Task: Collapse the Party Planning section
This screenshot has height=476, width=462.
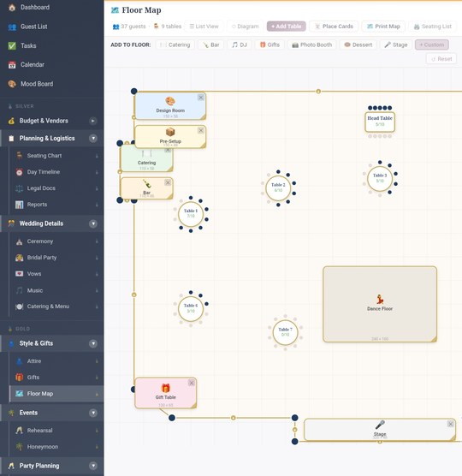Action: 93,466
